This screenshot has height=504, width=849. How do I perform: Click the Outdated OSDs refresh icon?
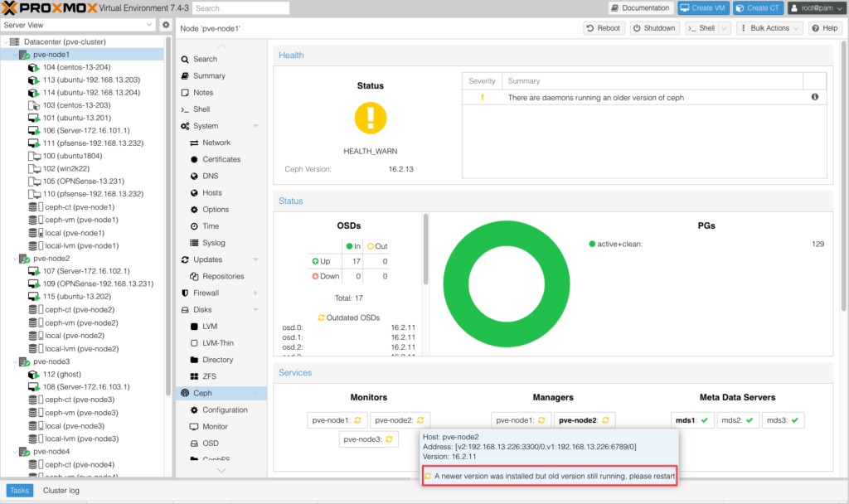[x=321, y=317]
